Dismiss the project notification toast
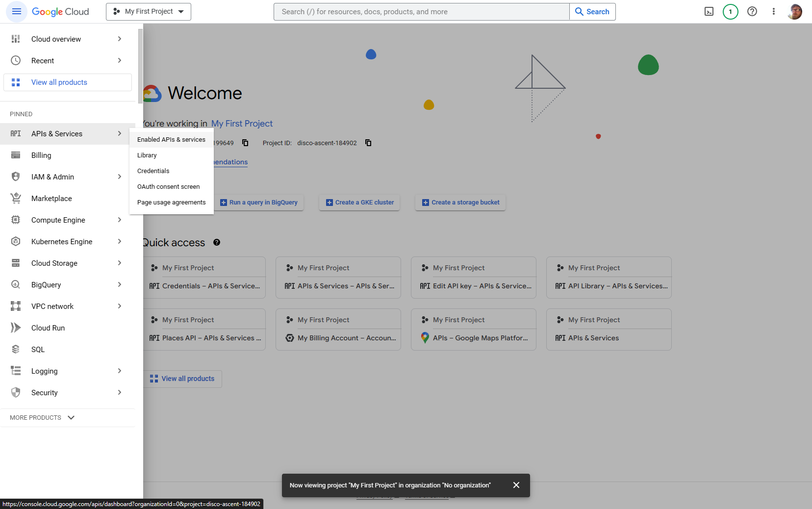812x509 pixels. tap(516, 485)
